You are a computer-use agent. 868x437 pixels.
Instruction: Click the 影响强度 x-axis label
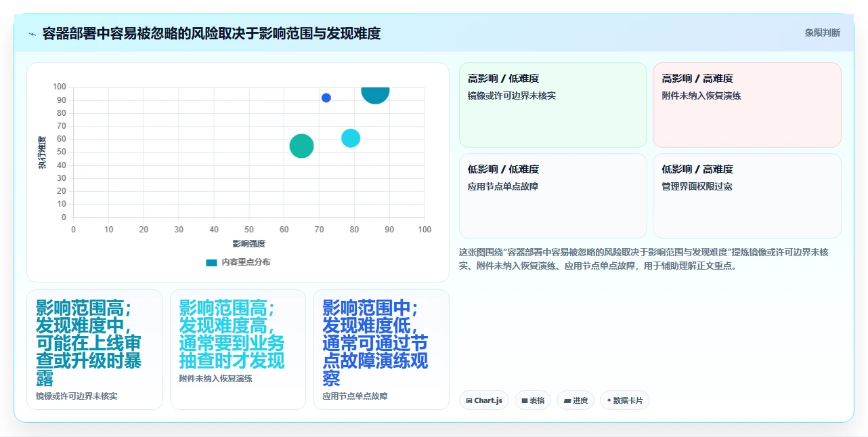click(x=248, y=243)
